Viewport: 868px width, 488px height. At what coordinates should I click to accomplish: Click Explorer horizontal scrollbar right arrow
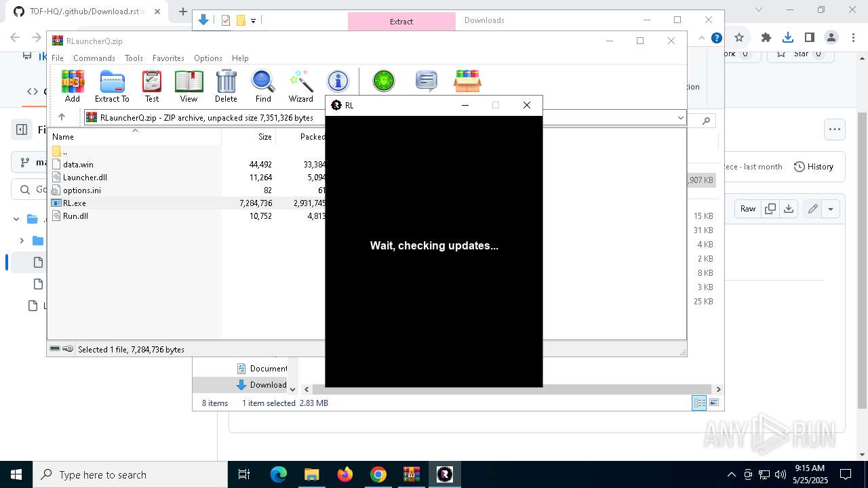[x=718, y=389]
